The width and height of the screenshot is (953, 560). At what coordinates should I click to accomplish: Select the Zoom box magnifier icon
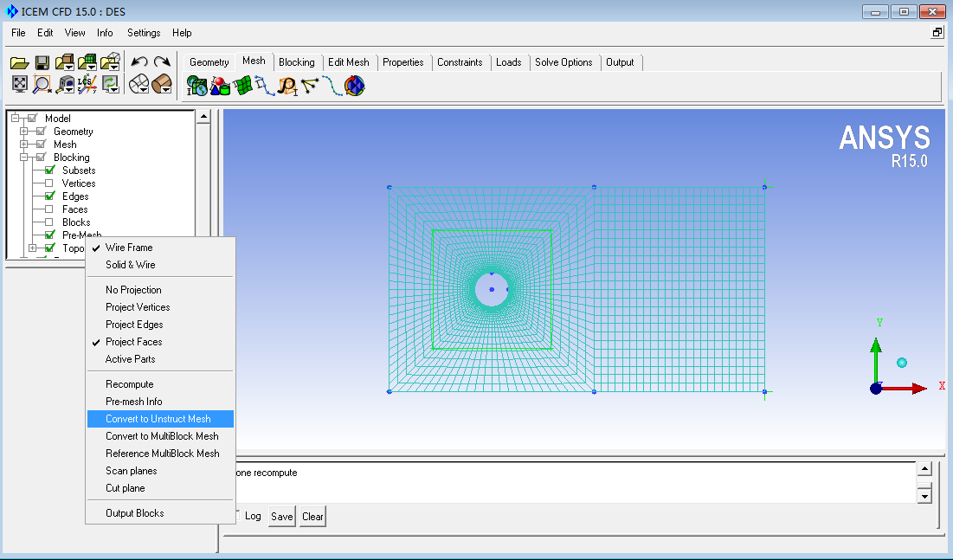pos(42,84)
